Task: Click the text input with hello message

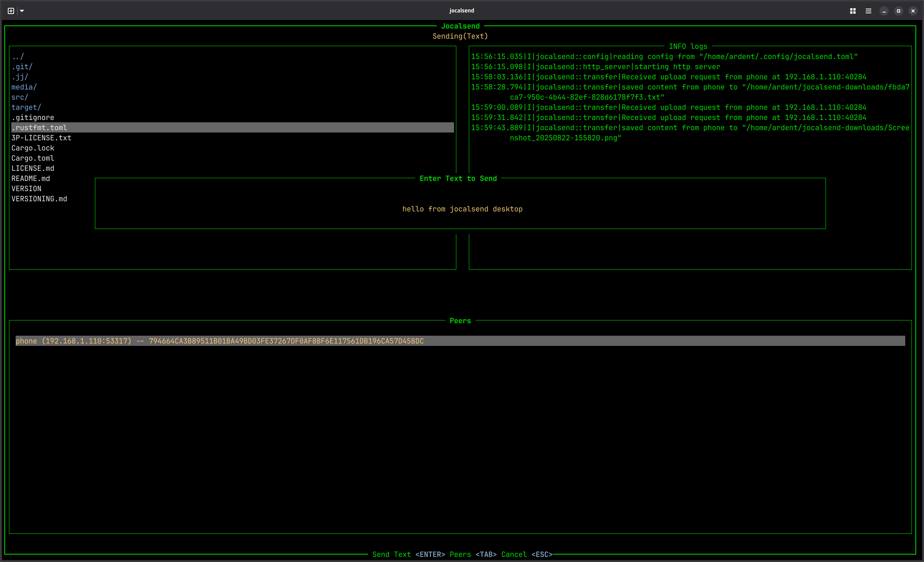Action: (462, 209)
